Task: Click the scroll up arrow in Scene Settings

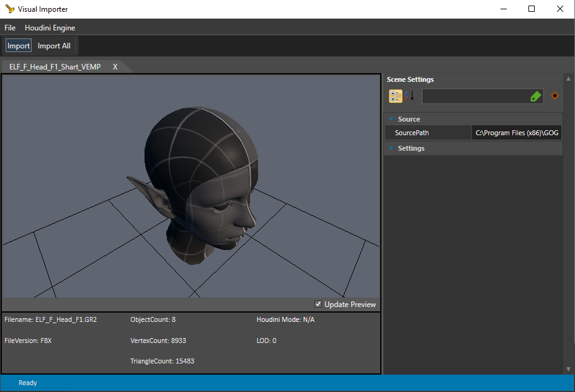Action: [568, 79]
